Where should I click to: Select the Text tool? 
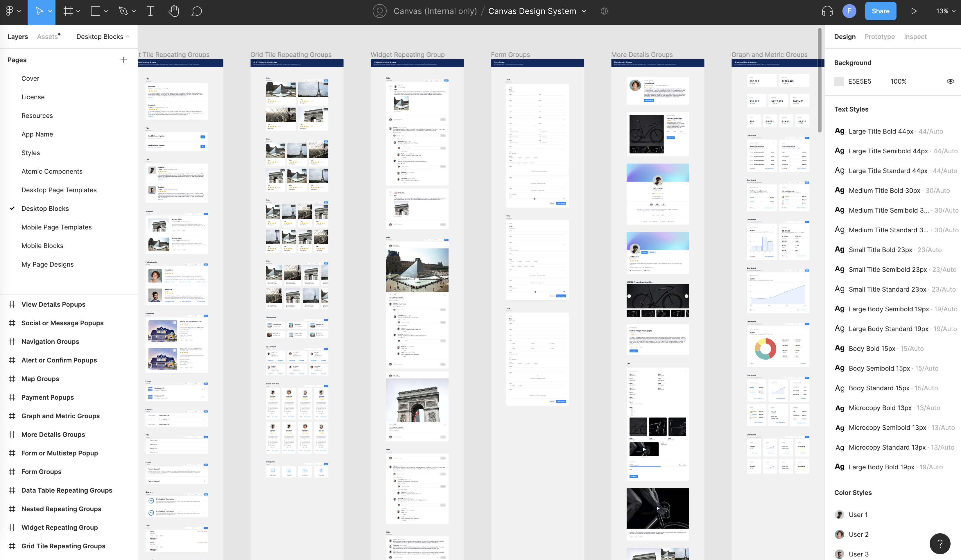(x=150, y=11)
